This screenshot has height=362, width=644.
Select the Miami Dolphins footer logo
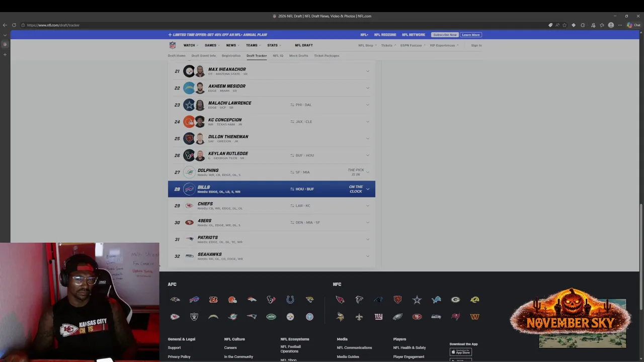tap(232, 317)
